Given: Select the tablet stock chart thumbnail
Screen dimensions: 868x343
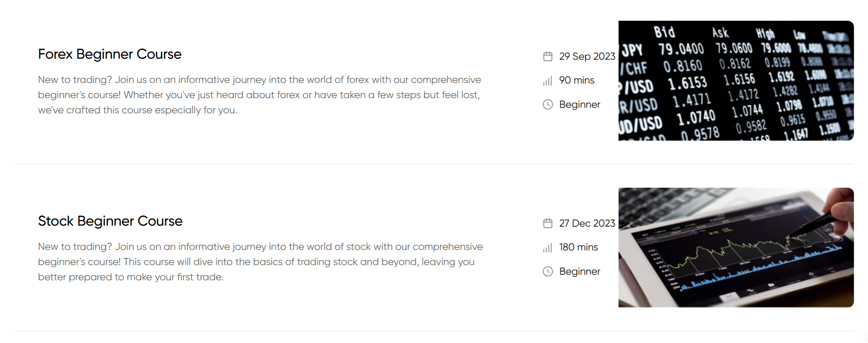Looking at the screenshot, I should pos(736,247).
